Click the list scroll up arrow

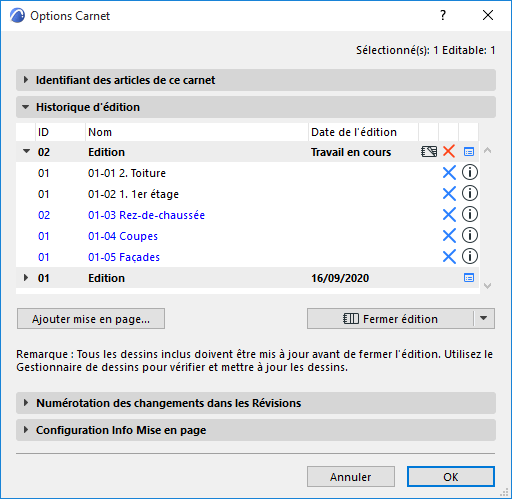coord(487,150)
